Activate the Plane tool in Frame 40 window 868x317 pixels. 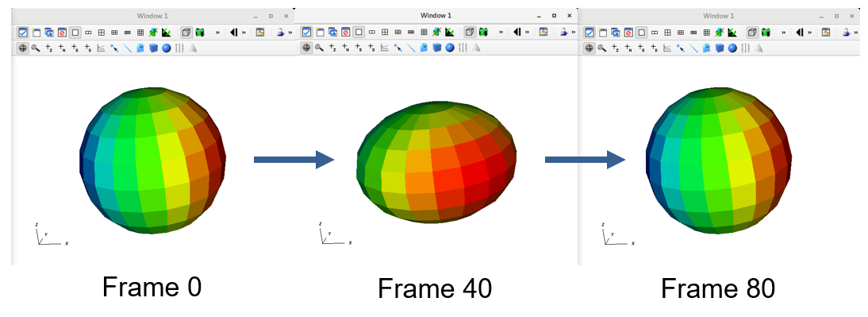click(424, 48)
